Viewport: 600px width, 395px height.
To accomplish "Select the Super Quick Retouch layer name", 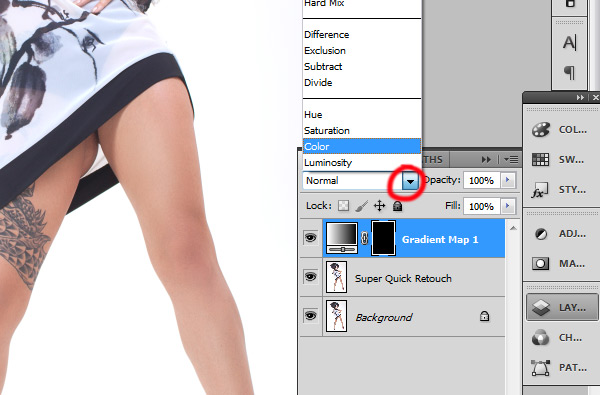I will pyautogui.click(x=403, y=278).
